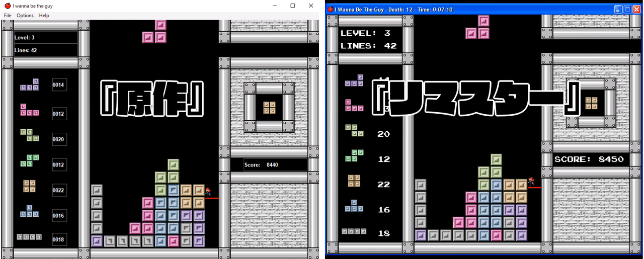Click gray I-piece icon beside 18 in remaster
644x259 pixels.
[354, 231]
